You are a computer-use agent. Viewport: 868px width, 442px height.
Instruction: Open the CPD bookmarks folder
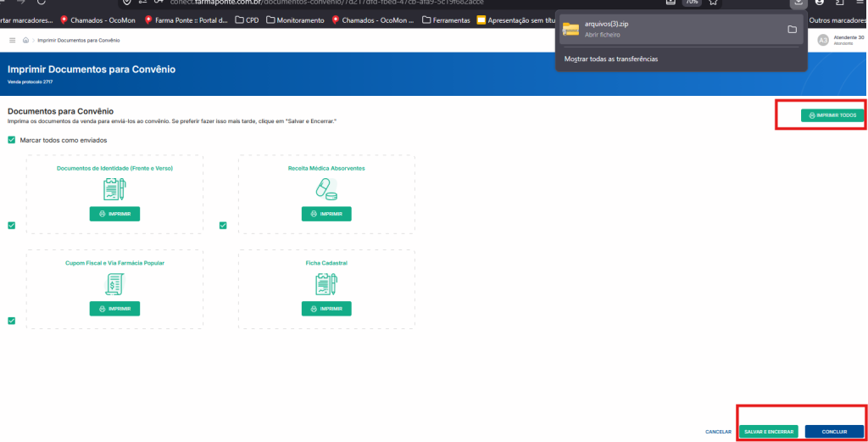pos(247,20)
